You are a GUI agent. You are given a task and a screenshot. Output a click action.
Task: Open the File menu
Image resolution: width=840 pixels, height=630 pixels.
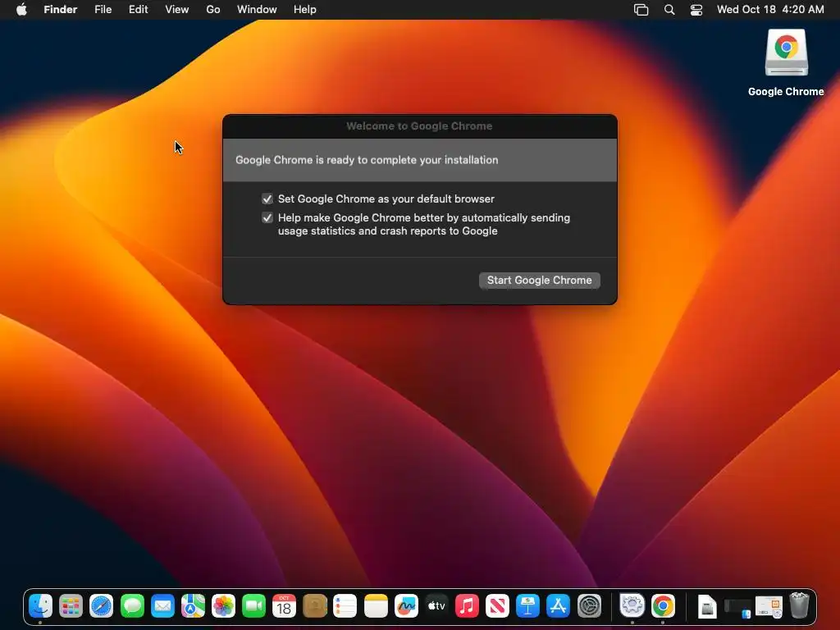click(103, 10)
